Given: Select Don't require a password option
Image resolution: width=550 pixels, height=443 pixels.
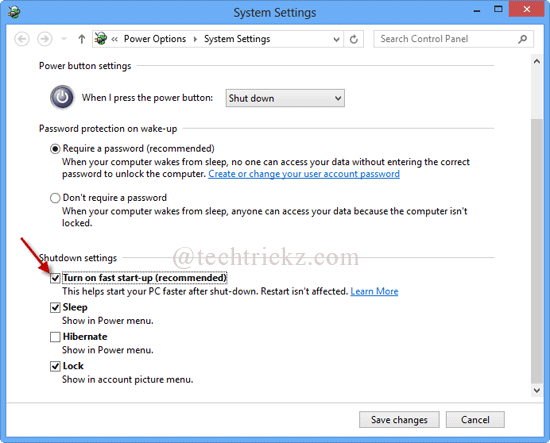Looking at the screenshot, I should (x=55, y=198).
